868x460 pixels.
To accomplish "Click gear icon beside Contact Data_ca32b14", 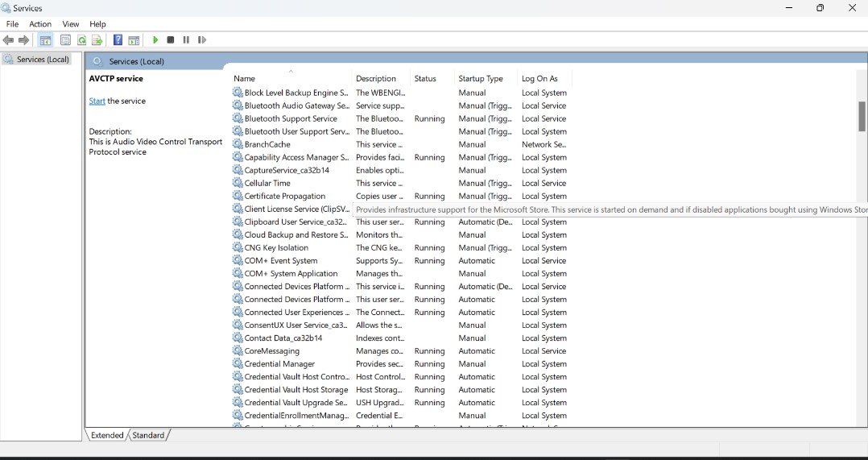I will tap(238, 338).
